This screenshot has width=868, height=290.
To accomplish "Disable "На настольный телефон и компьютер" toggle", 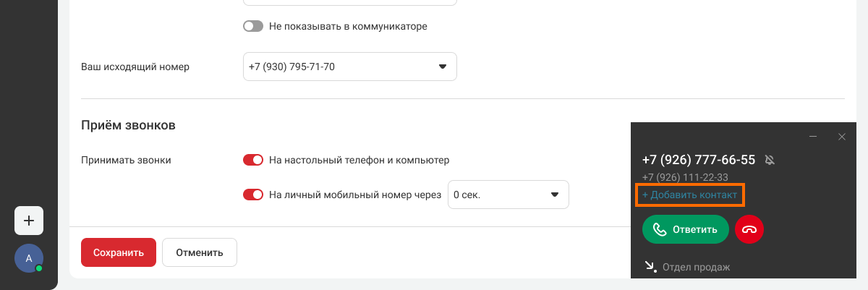I will tap(253, 160).
